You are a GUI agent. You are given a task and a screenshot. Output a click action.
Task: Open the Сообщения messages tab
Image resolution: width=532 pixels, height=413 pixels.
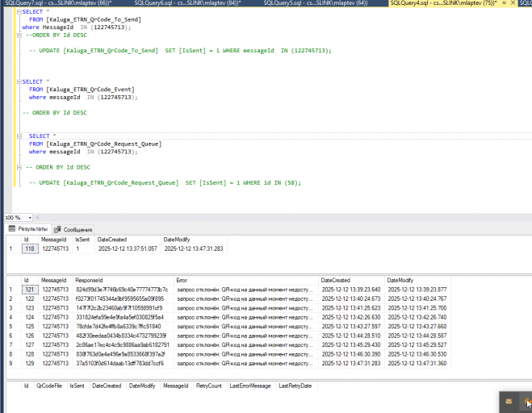73,230
